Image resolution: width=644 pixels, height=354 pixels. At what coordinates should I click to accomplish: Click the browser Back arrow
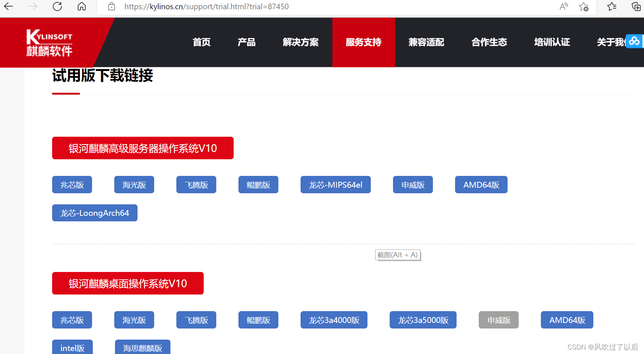9,6
